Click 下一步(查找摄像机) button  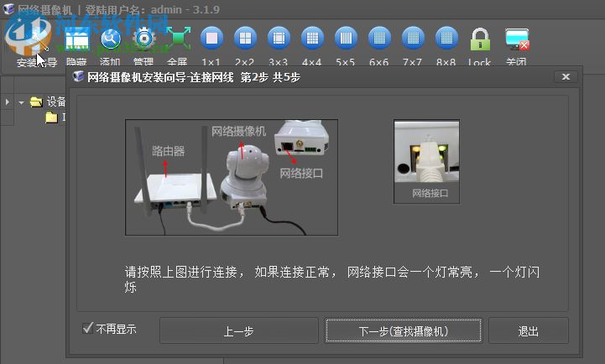[404, 330]
